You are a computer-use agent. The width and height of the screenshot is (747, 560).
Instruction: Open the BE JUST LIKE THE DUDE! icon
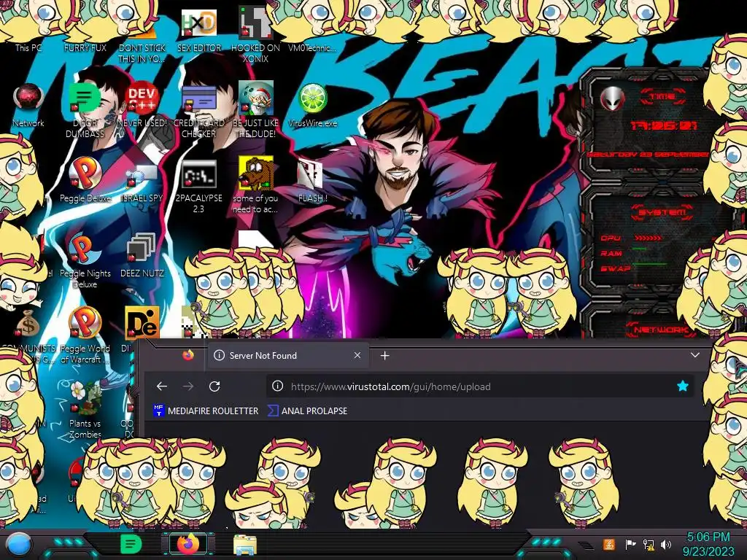pyautogui.click(x=255, y=98)
